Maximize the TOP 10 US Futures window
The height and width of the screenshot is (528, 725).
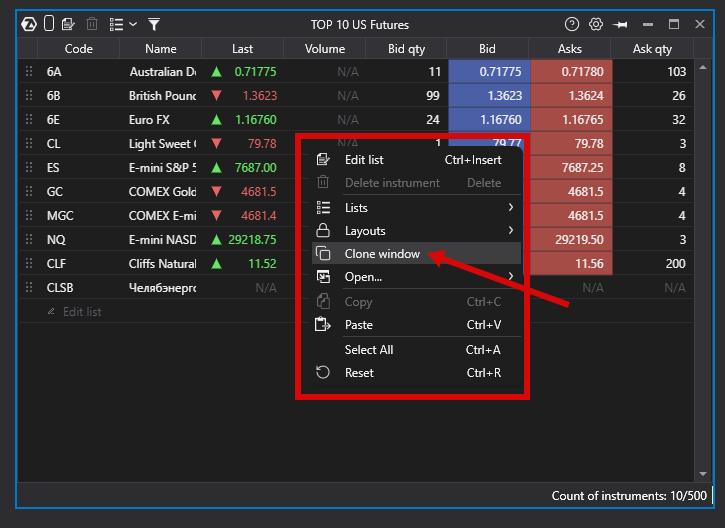coord(674,24)
